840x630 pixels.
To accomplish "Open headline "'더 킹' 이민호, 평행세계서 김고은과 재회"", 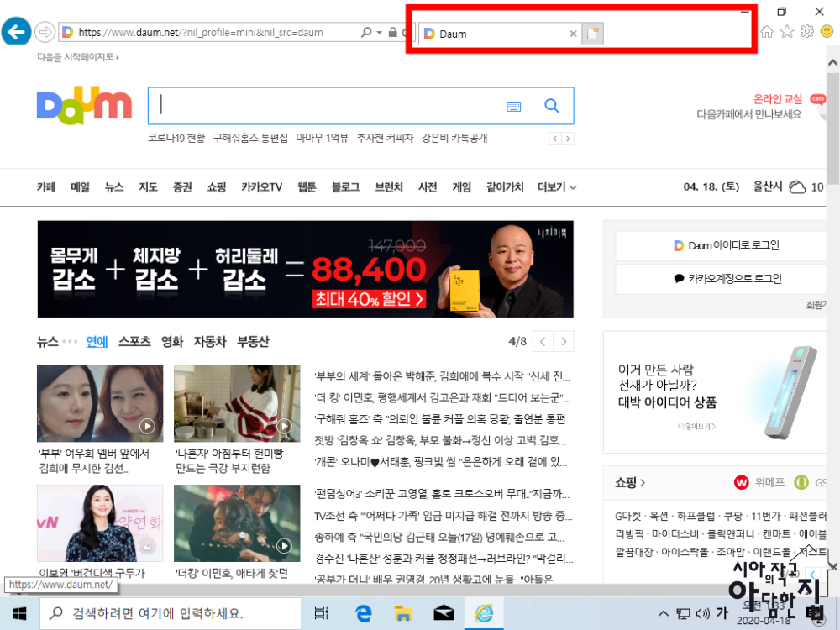I will [x=443, y=397].
